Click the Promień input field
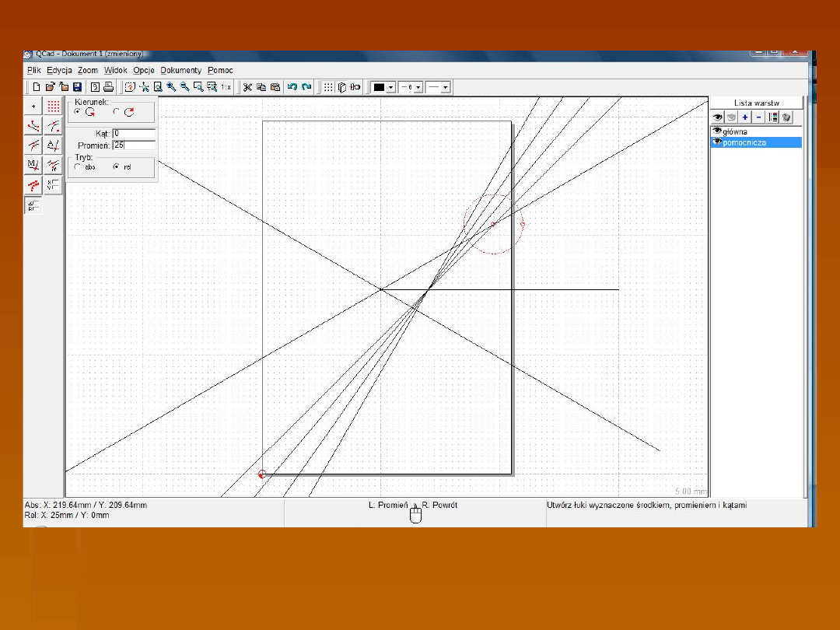 click(x=133, y=145)
